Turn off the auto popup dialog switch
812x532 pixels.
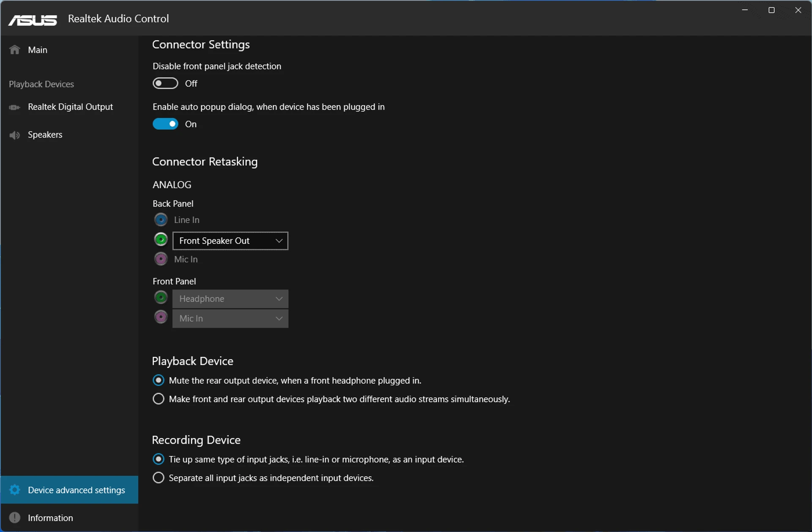pos(165,124)
